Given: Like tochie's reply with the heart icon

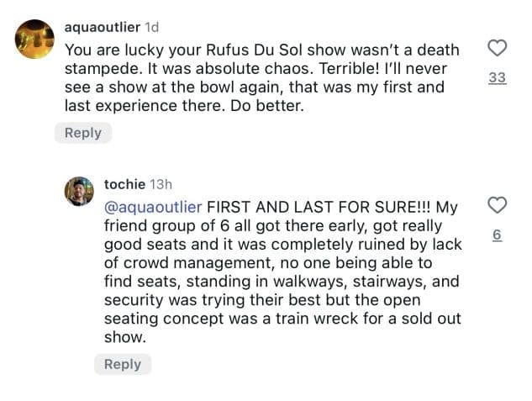Looking at the screenshot, I should coord(497,206).
